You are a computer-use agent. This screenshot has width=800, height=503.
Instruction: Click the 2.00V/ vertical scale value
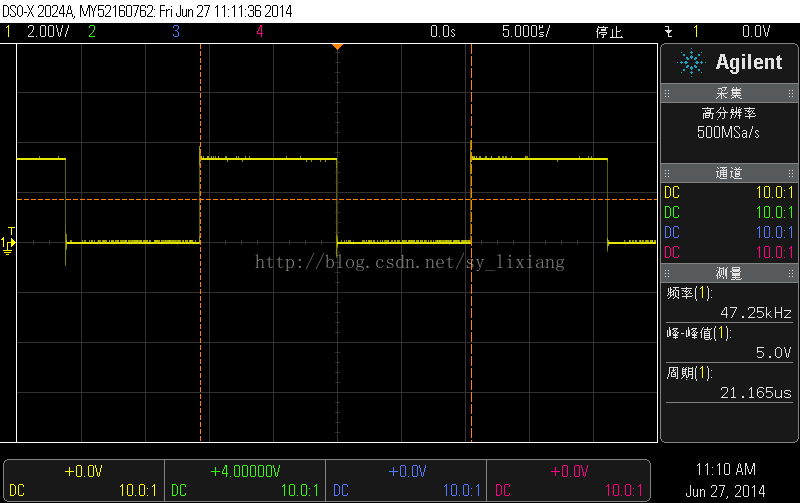48,32
